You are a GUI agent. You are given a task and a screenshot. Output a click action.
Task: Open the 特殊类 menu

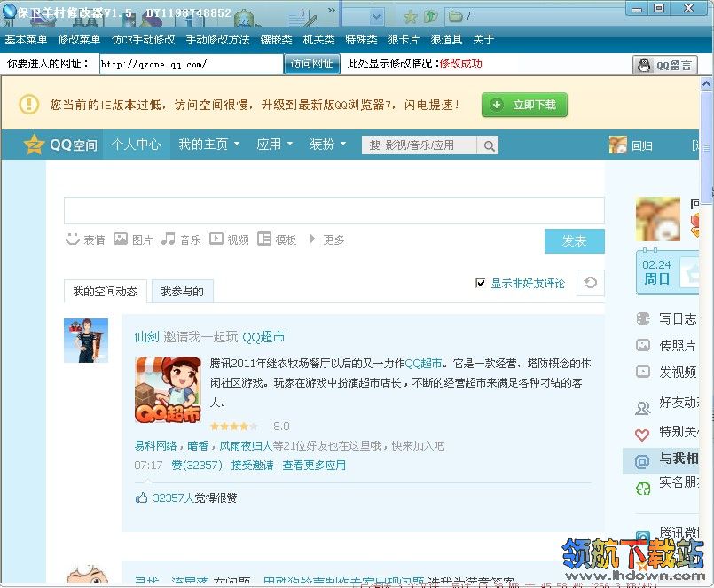tap(362, 40)
